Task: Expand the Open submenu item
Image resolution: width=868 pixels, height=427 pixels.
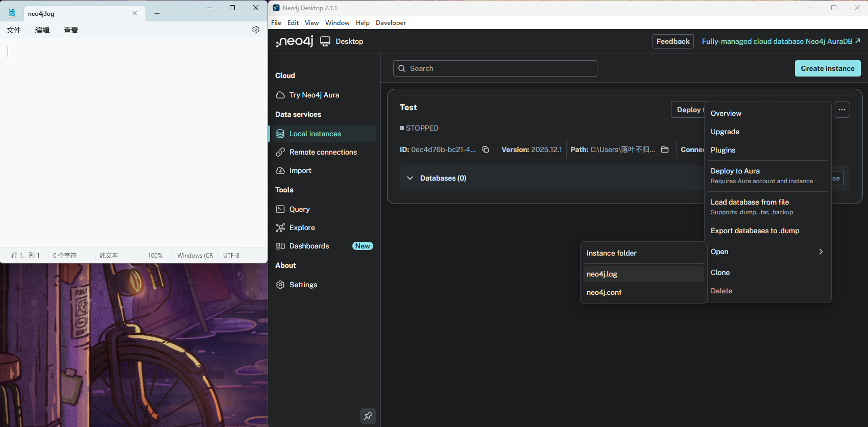Action: 766,252
